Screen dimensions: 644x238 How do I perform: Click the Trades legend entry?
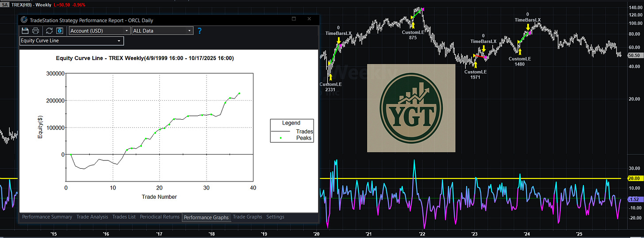click(x=304, y=131)
